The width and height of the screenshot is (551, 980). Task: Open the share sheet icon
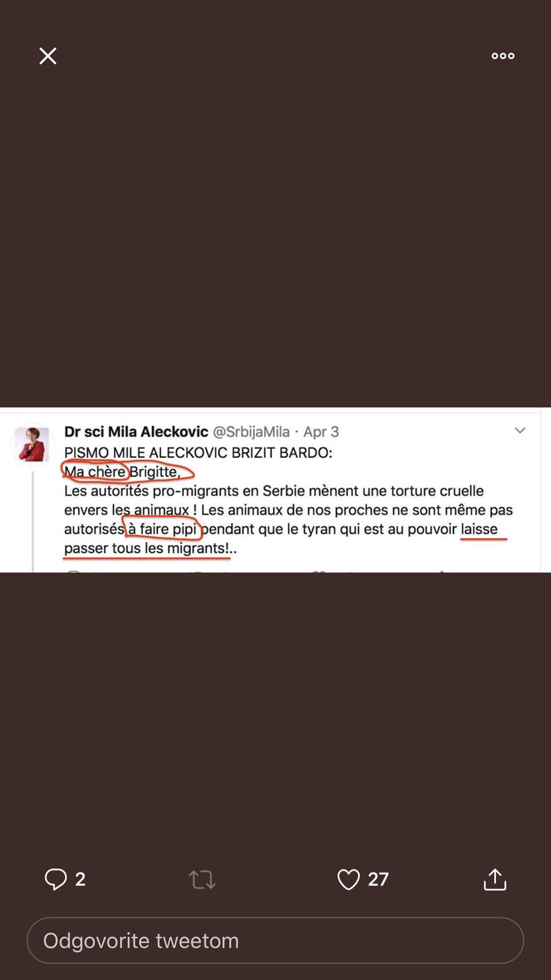coord(495,880)
